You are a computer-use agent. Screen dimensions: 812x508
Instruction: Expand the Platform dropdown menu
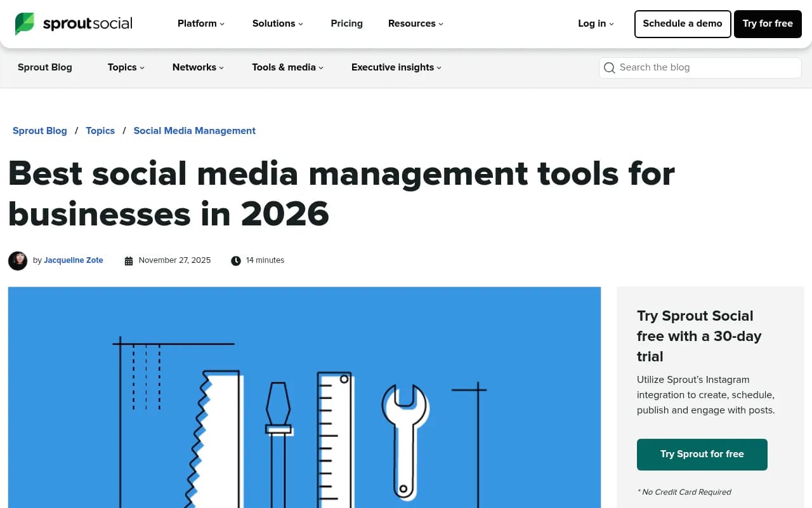point(201,23)
